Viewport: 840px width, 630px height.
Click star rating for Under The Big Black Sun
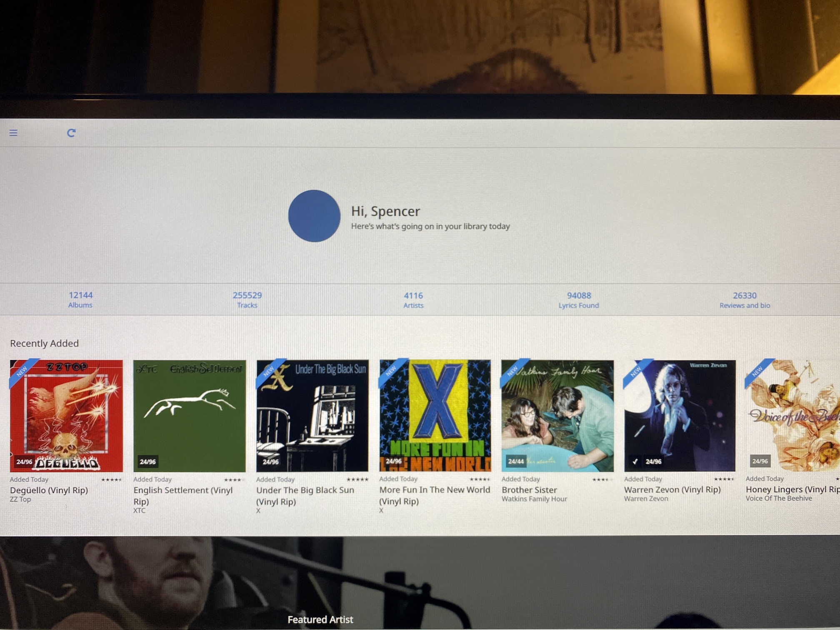357,480
